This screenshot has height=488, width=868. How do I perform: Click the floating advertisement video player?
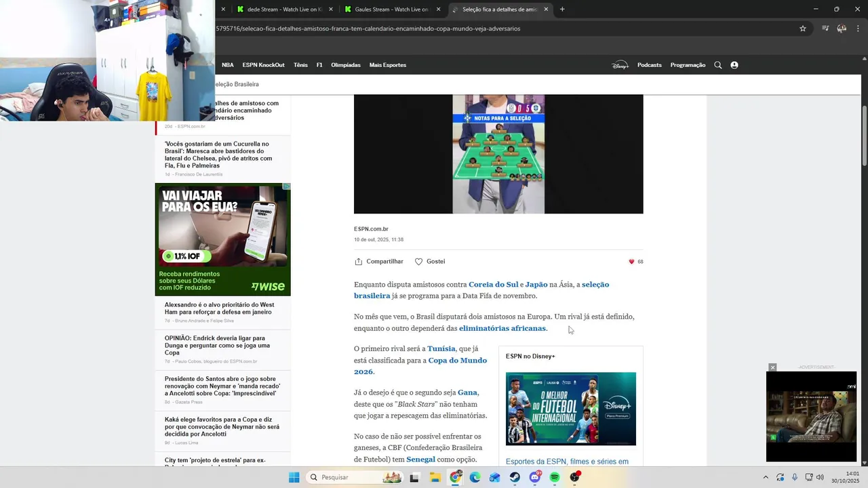point(811,416)
